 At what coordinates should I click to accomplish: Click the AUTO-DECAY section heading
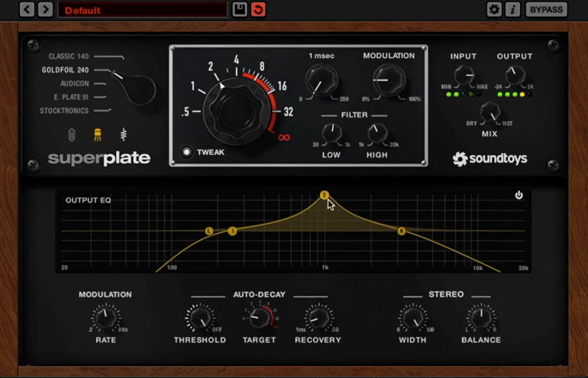[x=259, y=294]
